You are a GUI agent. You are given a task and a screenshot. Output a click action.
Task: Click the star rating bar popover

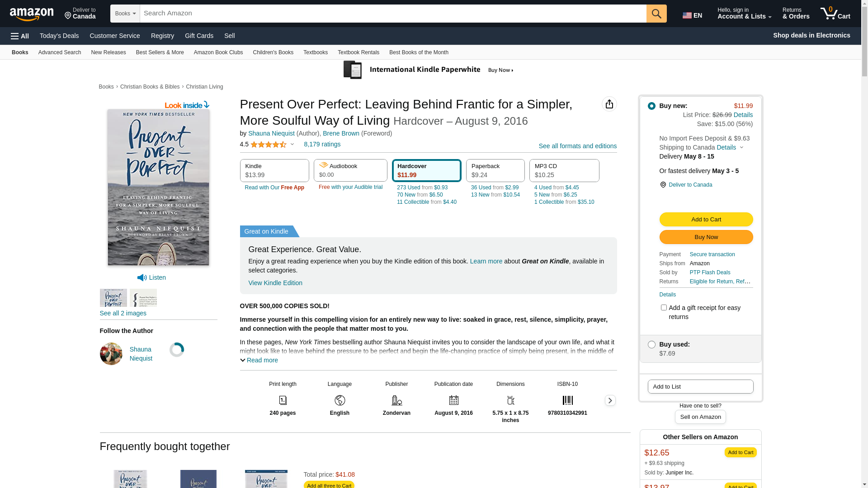pyautogui.click(x=272, y=145)
